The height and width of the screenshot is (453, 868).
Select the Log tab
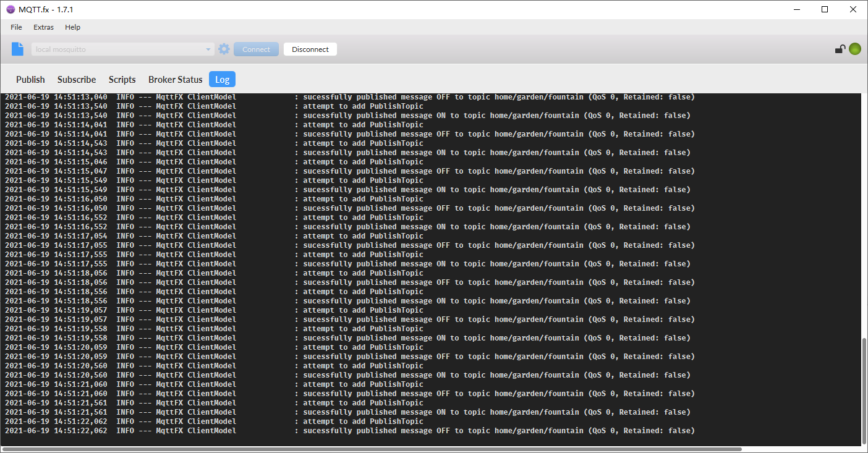223,80
